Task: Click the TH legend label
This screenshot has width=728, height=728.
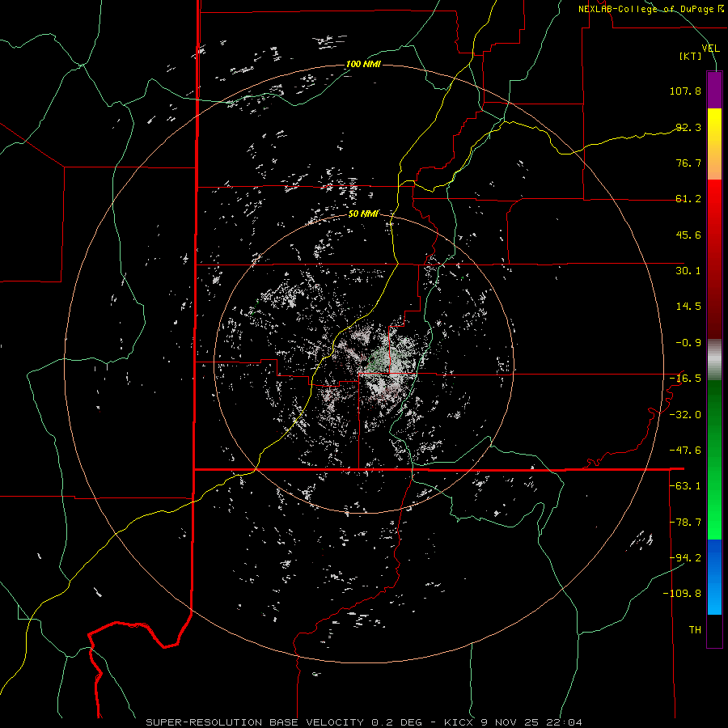Action: [695, 630]
